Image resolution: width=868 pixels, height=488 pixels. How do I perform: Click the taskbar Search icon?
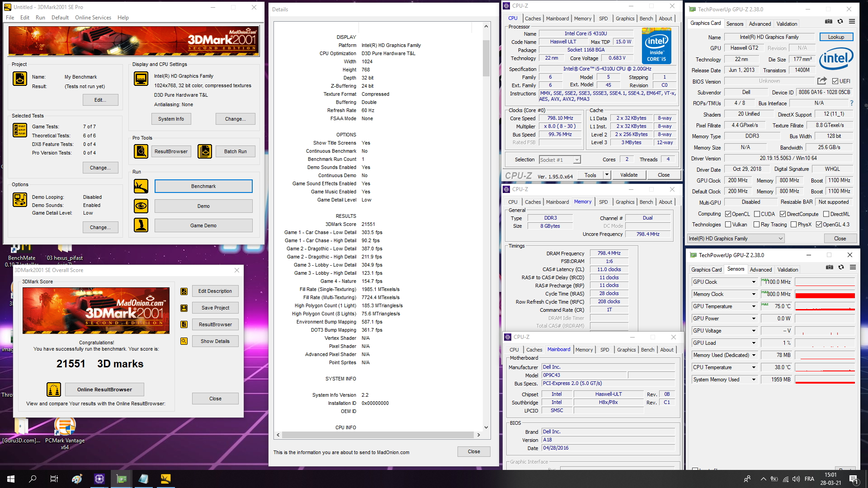click(33, 479)
